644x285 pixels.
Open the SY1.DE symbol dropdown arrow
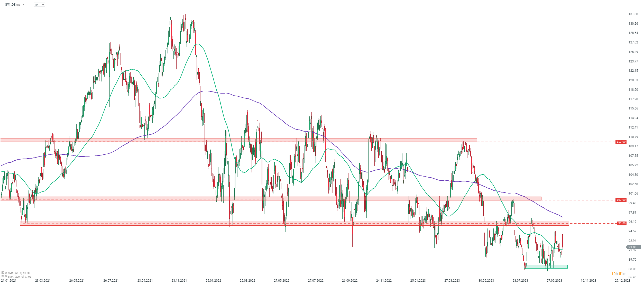24,5
